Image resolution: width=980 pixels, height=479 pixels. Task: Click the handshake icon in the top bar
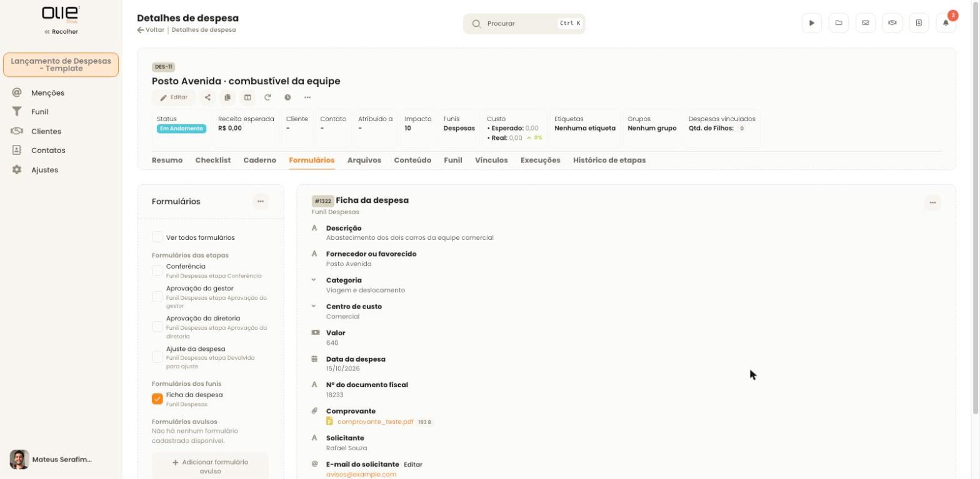tap(892, 23)
